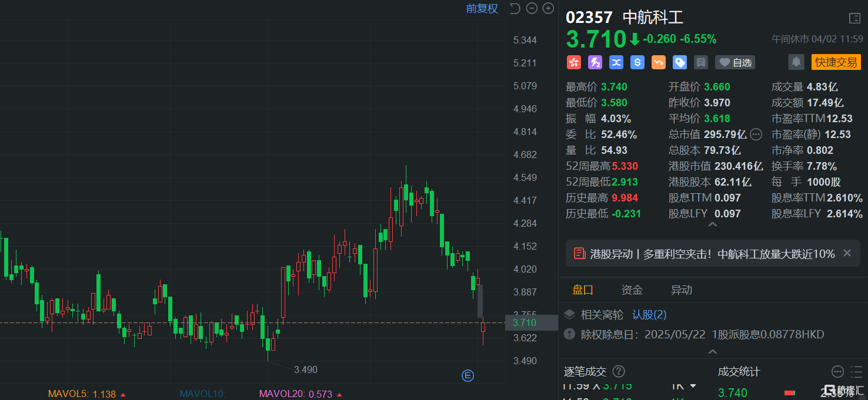Switch to the 盘口 tab
The width and height of the screenshot is (868, 400).
point(583,290)
